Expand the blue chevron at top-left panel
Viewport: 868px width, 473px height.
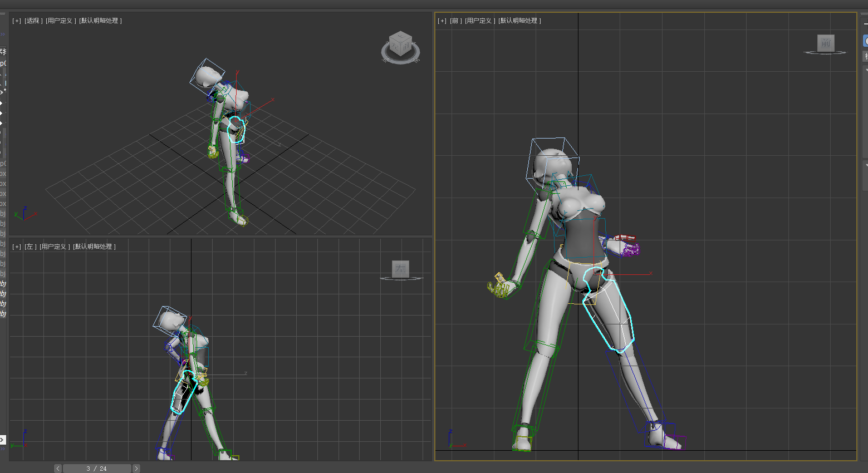[2, 34]
